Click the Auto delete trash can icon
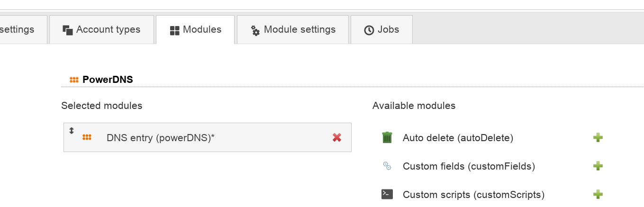644x207 pixels. coord(387,137)
